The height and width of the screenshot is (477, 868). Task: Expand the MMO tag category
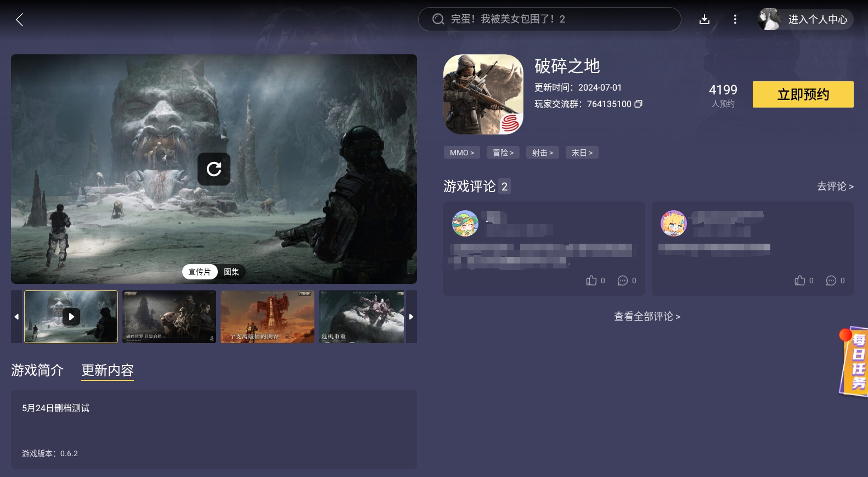click(462, 153)
